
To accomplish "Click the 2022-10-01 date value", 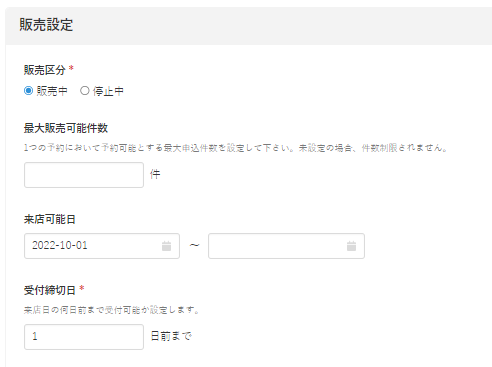I will tap(60, 246).
